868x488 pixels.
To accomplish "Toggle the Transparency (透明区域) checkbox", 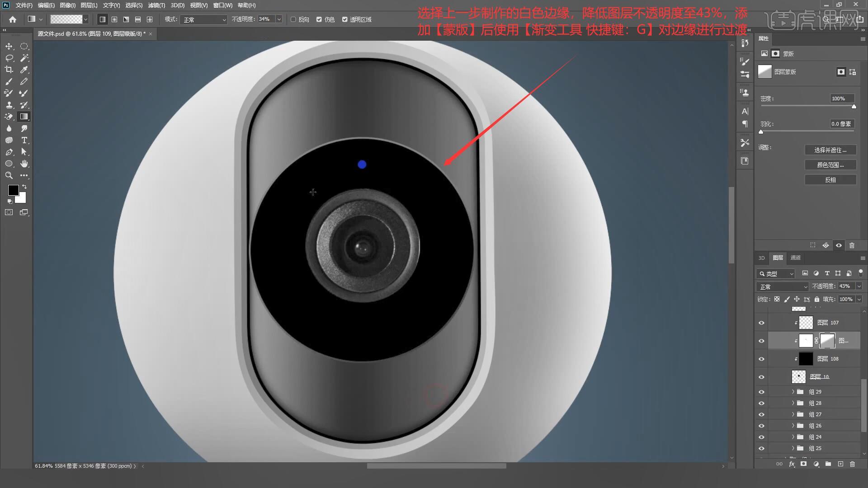I will (345, 19).
